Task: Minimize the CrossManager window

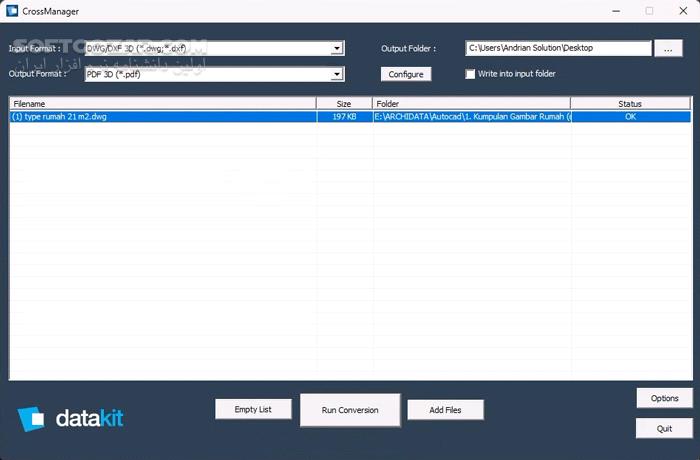Action: click(x=616, y=11)
